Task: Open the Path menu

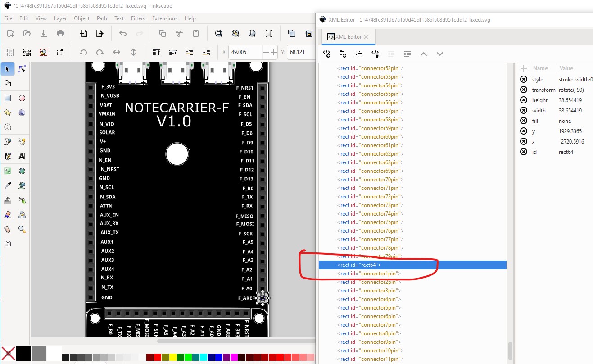Action: click(x=102, y=18)
